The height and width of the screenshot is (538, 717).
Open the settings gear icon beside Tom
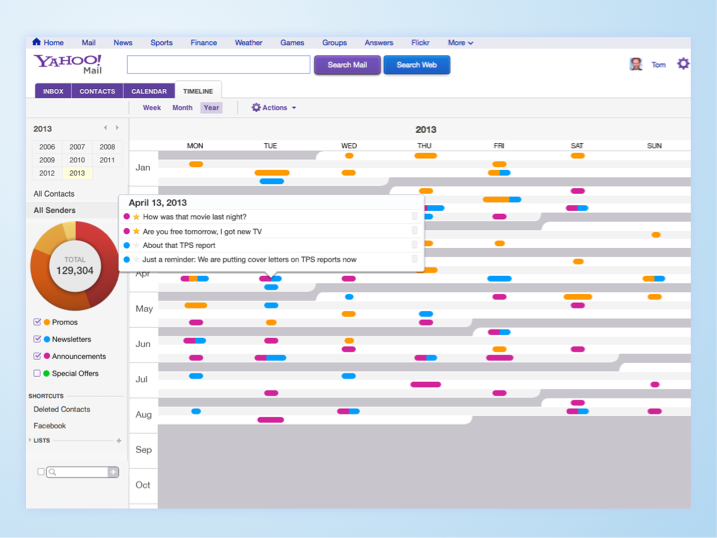click(x=683, y=64)
